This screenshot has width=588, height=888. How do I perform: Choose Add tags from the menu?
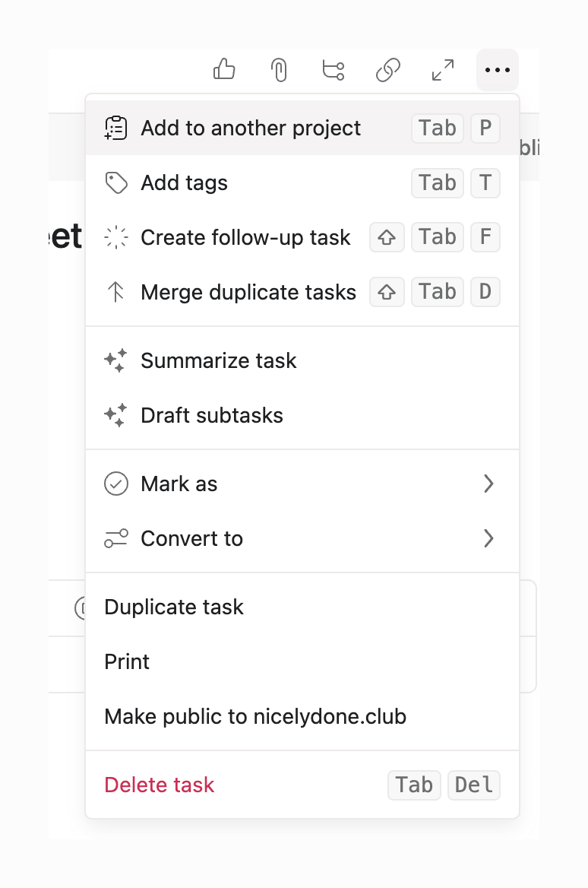(184, 182)
